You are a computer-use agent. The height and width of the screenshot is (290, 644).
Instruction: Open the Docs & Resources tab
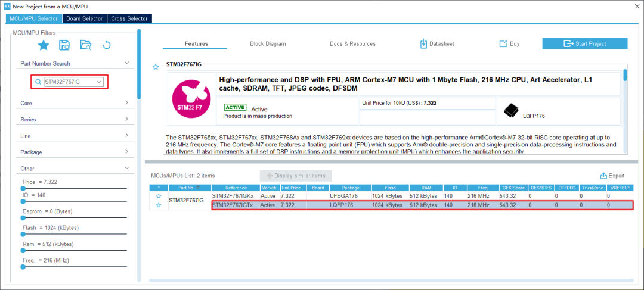(352, 44)
